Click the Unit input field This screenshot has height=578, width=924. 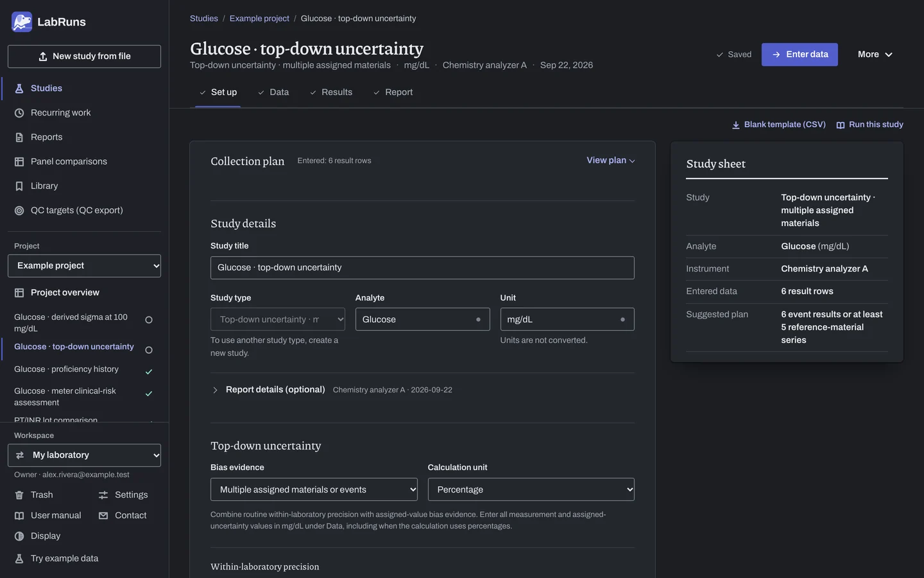567,319
